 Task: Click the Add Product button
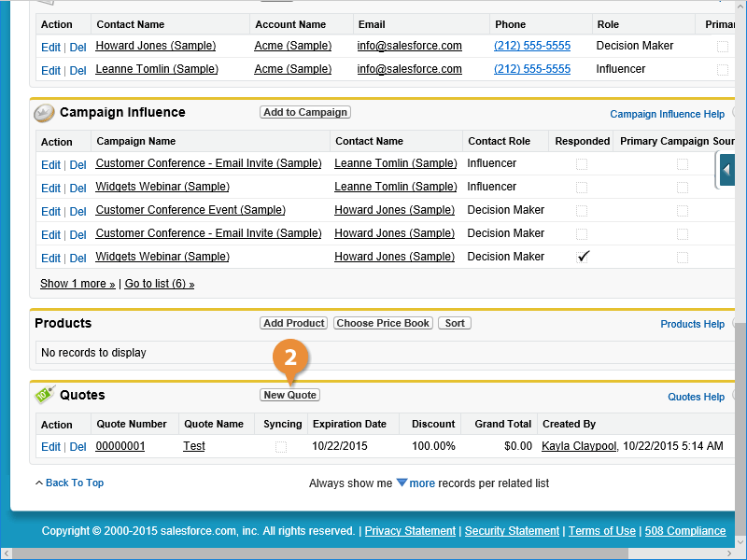click(294, 323)
